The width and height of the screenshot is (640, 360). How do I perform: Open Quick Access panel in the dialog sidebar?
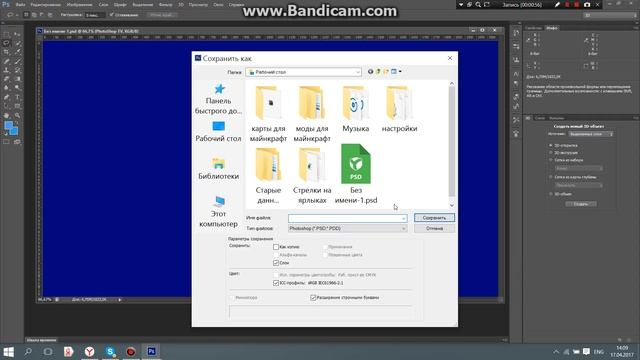(218, 99)
